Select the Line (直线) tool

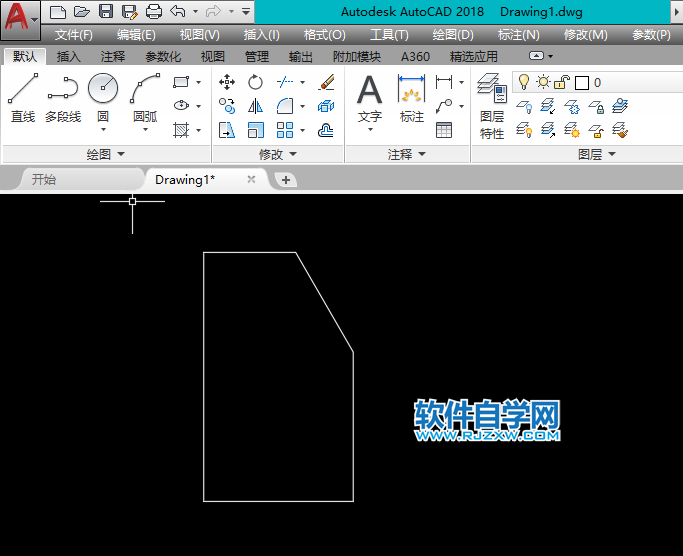[x=23, y=97]
